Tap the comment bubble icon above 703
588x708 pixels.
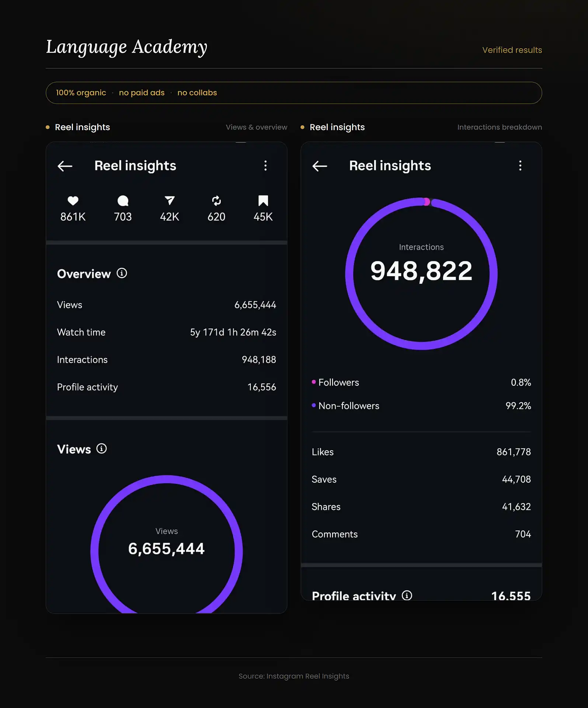[x=123, y=201]
